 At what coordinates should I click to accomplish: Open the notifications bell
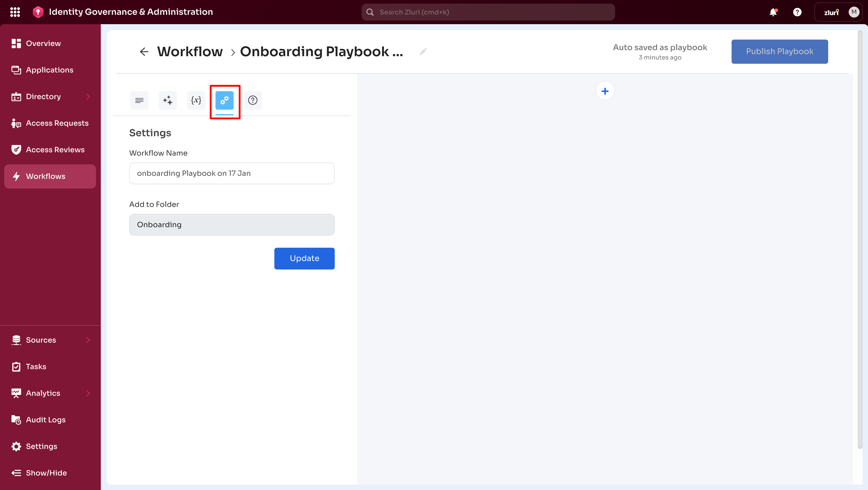[773, 12]
